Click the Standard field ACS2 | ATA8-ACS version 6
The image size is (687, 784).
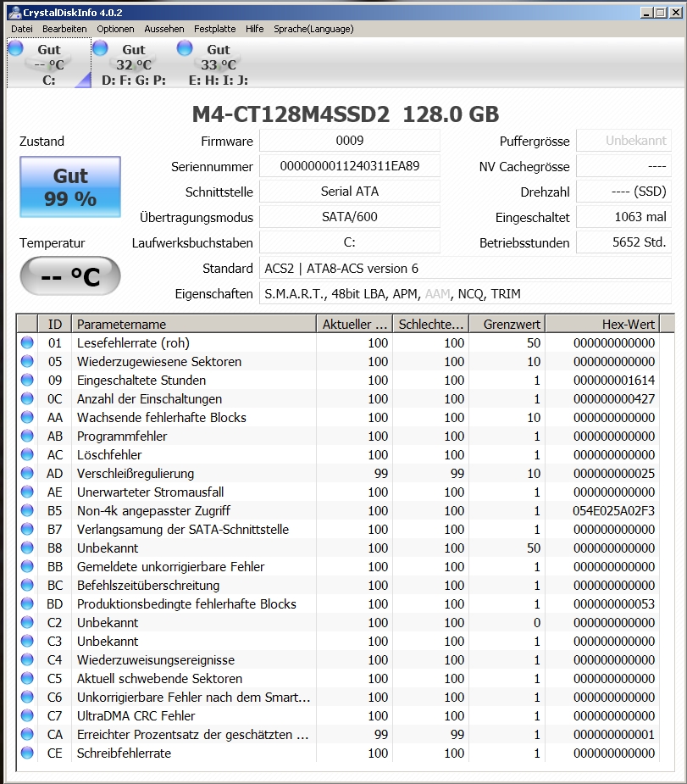[x=465, y=269]
